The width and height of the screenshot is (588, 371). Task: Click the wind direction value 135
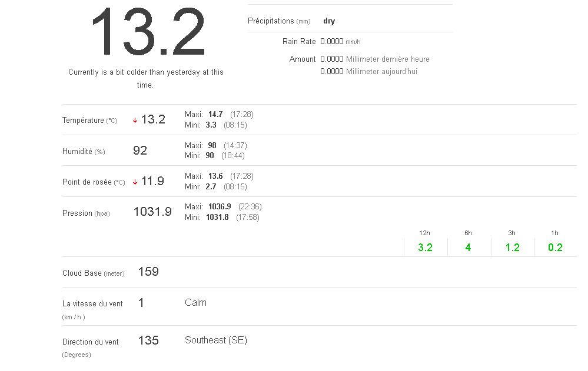pos(148,340)
